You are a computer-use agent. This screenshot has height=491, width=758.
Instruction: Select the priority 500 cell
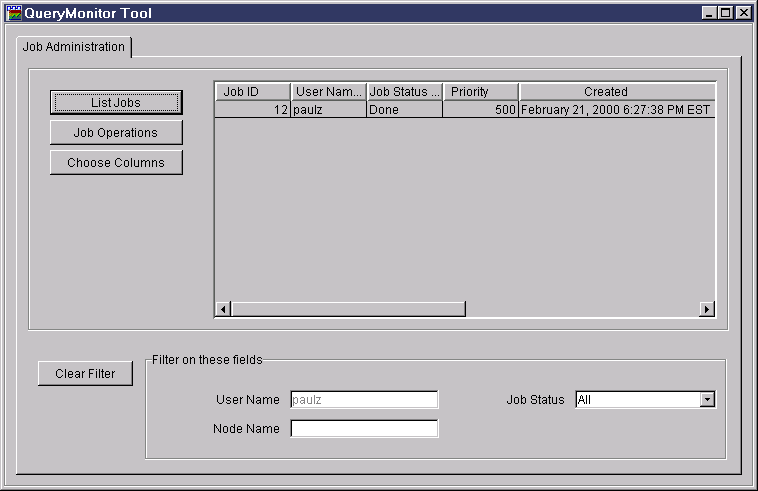[x=481, y=110]
